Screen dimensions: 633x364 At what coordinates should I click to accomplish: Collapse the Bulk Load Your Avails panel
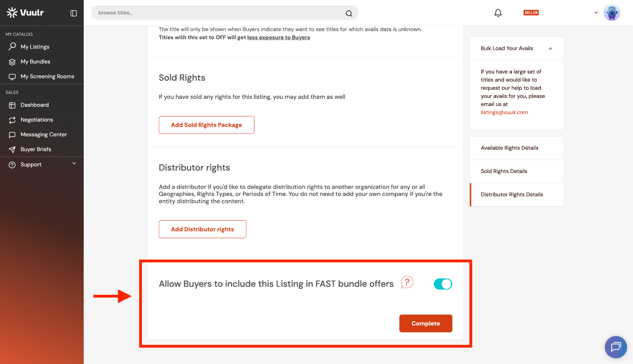tap(550, 49)
